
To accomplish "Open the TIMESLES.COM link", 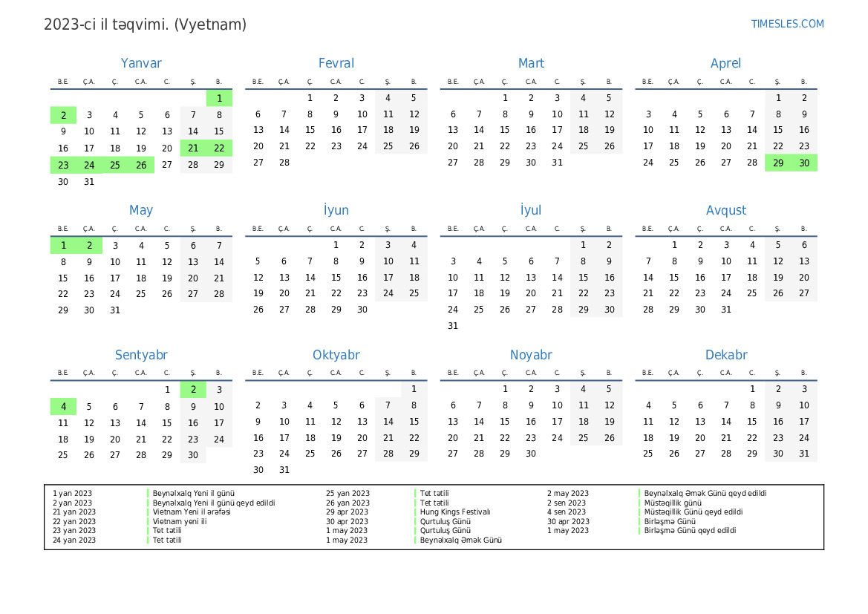I will point(787,24).
